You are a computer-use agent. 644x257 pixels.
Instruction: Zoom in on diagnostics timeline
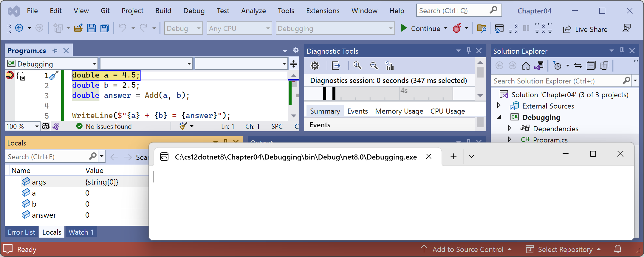357,66
